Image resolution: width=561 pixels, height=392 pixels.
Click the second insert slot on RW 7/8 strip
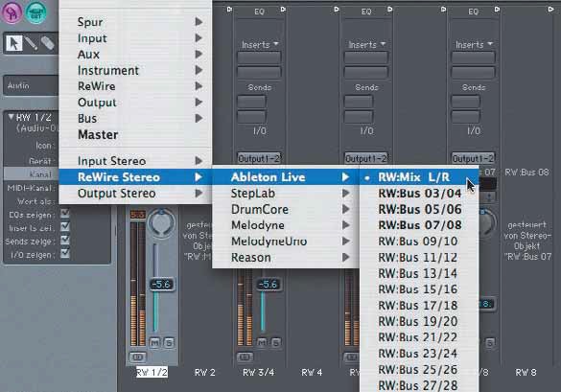coord(473,73)
